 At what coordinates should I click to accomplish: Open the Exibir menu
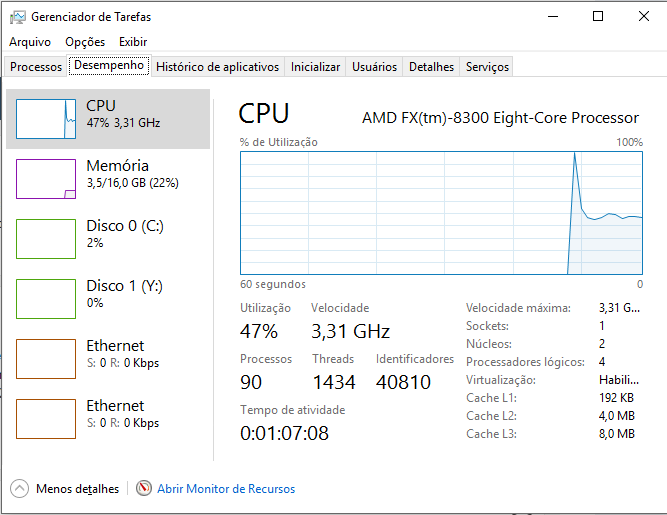133,42
